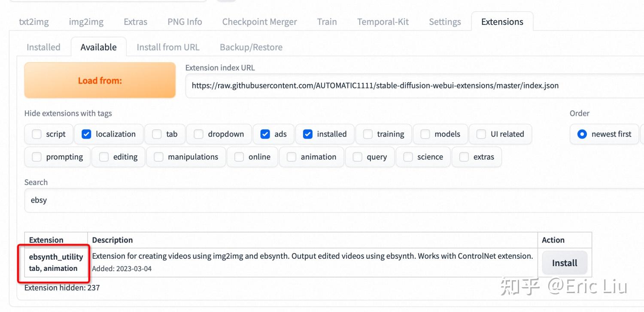Uncheck the localization tag checkbox
Image resolution: width=644 pixels, height=312 pixels.
click(x=86, y=134)
